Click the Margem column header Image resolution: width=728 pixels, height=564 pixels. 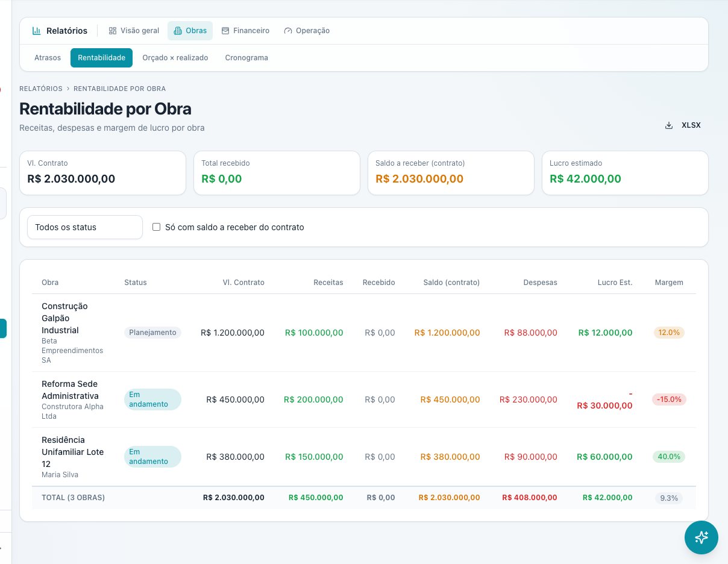tap(669, 283)
